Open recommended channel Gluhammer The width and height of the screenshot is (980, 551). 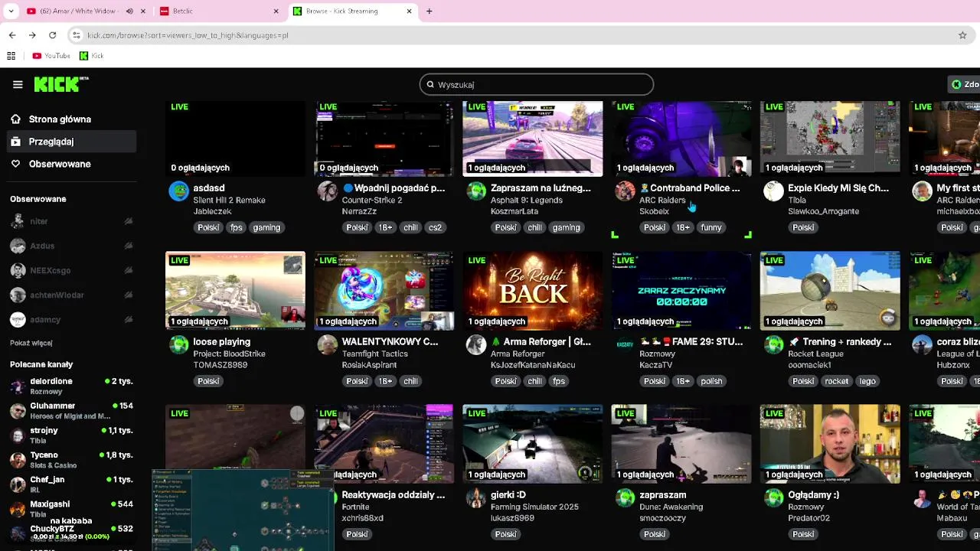(71, 411)
